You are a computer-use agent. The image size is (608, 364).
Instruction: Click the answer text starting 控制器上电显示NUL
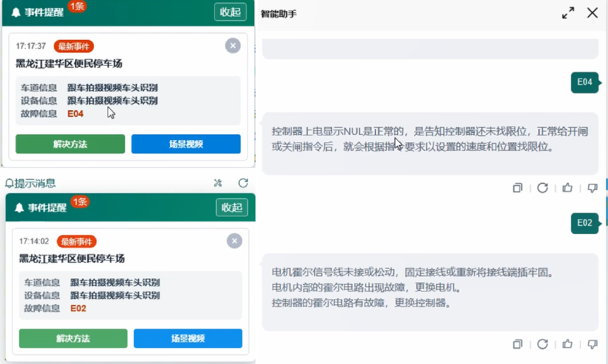(430, 139)
